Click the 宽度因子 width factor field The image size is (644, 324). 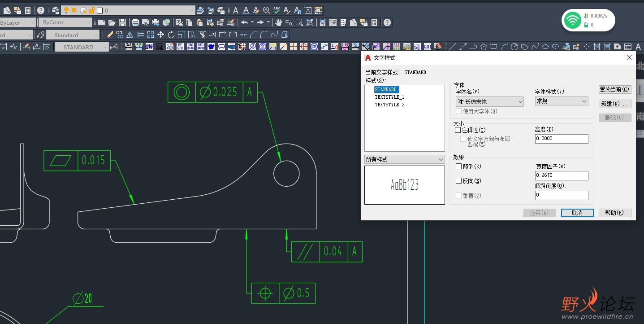(x=561, y=175)
